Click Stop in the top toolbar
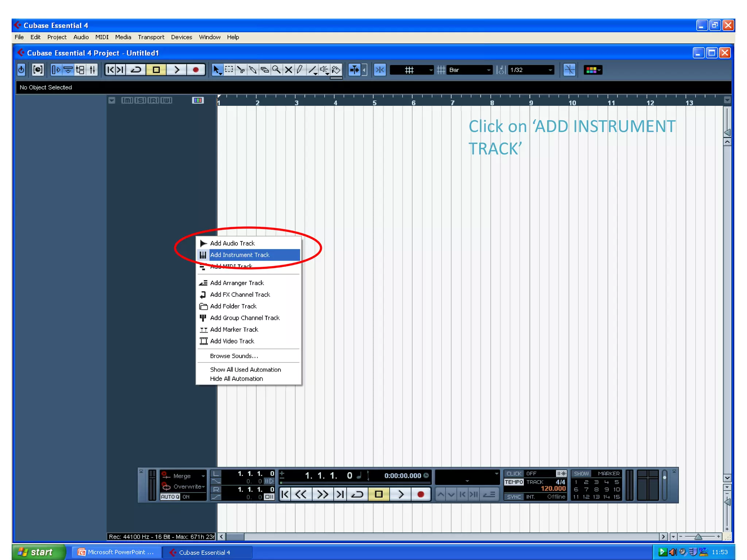 click(x=156, y=70)
